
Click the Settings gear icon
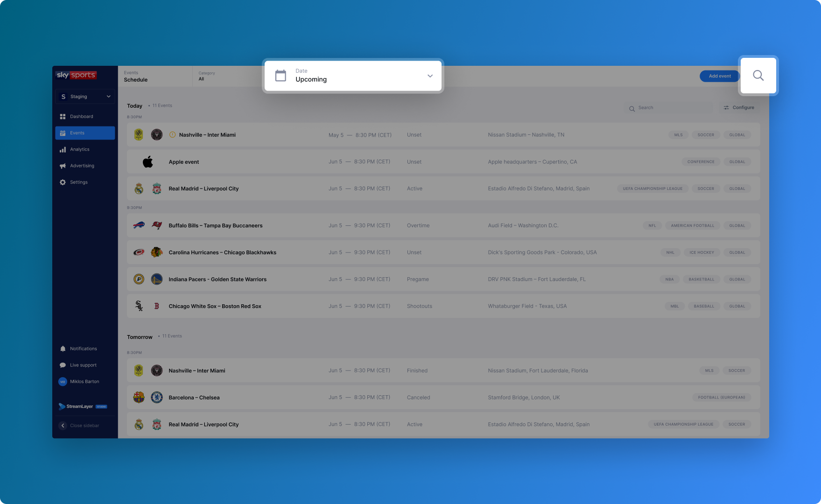tap(63, 182)
